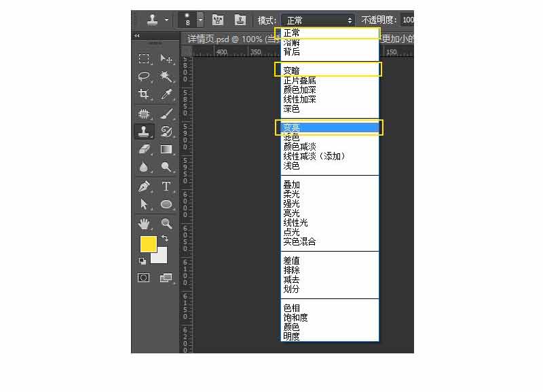Viewport: 543px width, 392px height.
Task: Open the 模式 blend mode dropdown
Action: coord(318,20)
